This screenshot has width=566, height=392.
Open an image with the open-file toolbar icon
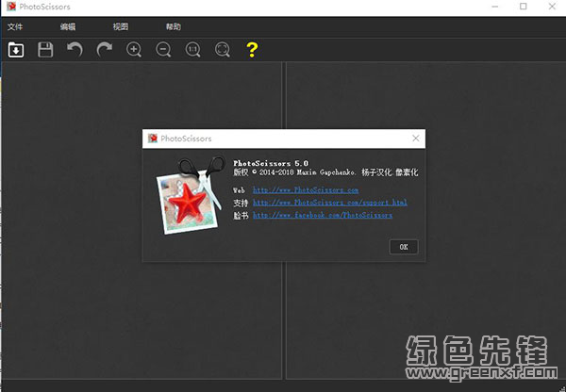[x=16, y=50]
